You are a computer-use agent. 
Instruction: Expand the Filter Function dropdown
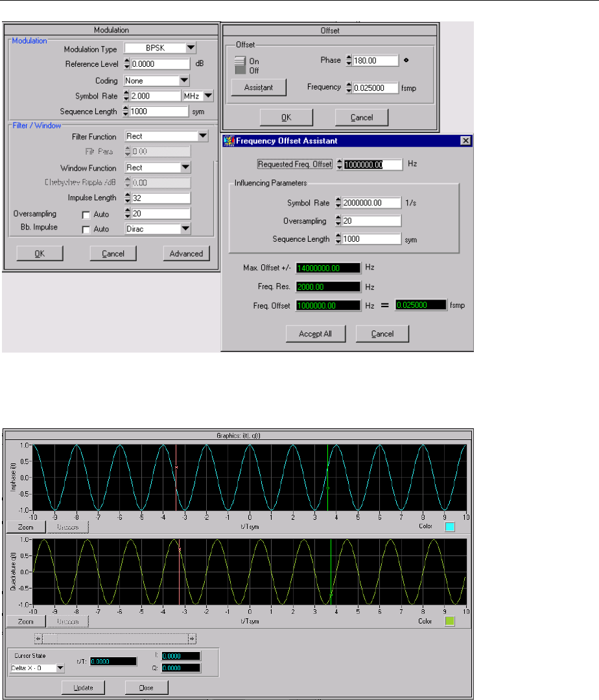pyautogui.click(x=203, y=135)
